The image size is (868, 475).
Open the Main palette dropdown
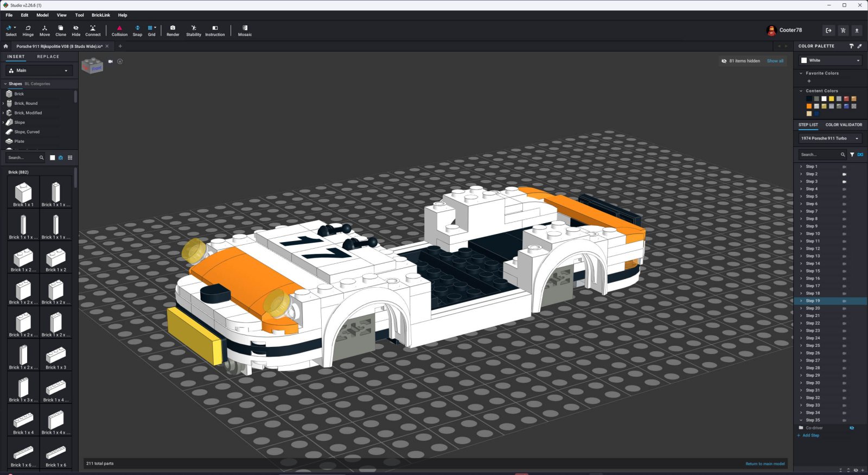39,71
